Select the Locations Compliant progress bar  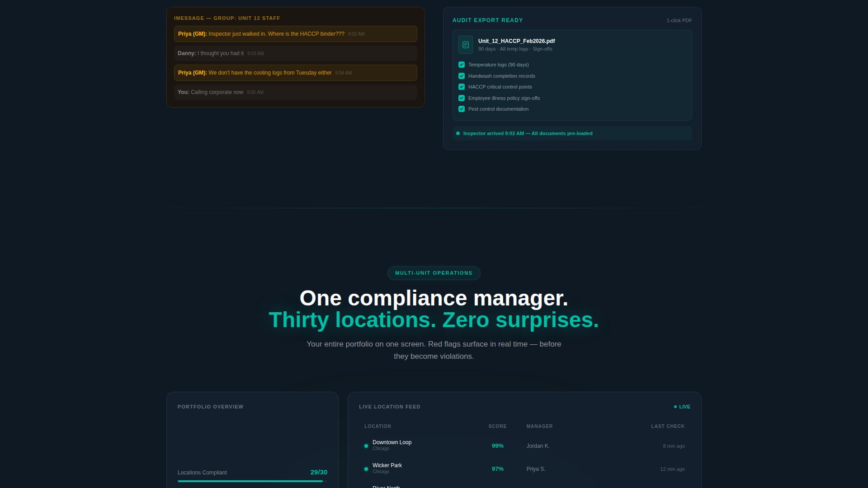point(252,481)
